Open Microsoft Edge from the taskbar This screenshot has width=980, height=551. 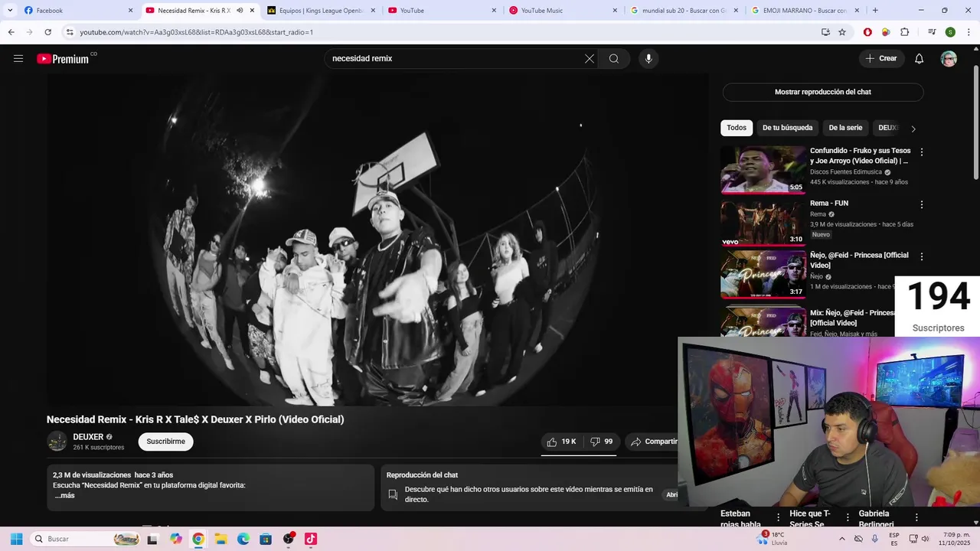[243, 539]
